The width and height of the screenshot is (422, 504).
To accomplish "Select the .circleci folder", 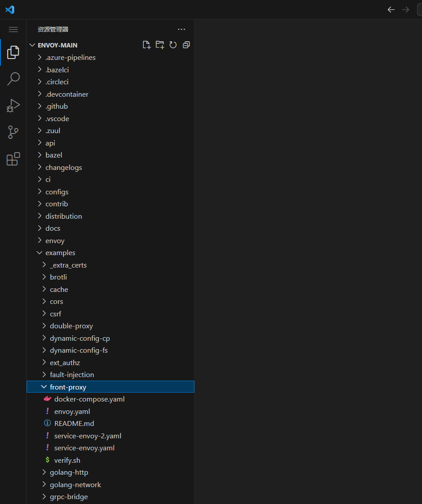I will 110,82.
